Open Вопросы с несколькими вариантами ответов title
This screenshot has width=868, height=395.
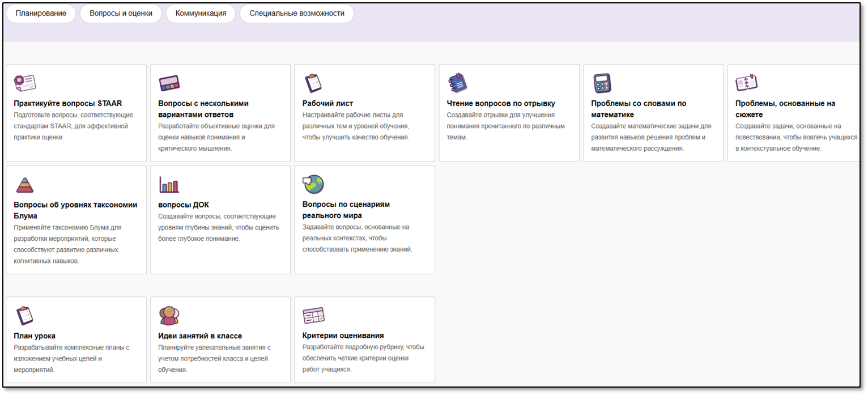[203, 109]
